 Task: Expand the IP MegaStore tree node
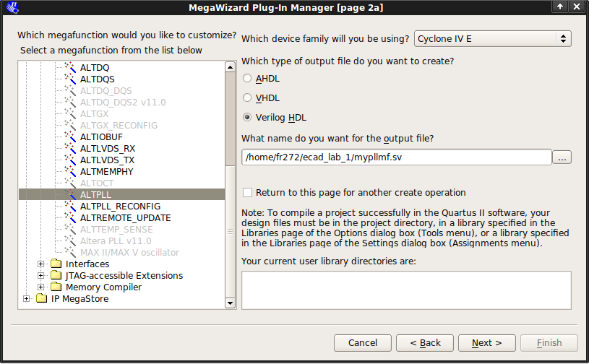27,298
